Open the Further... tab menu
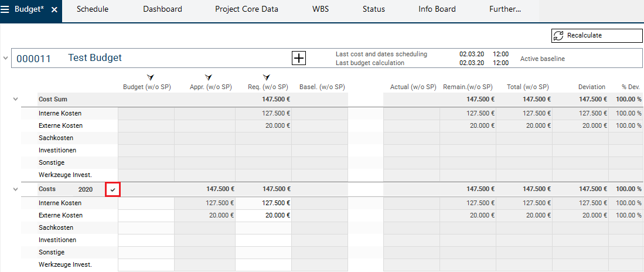 [x=505, y=9]
